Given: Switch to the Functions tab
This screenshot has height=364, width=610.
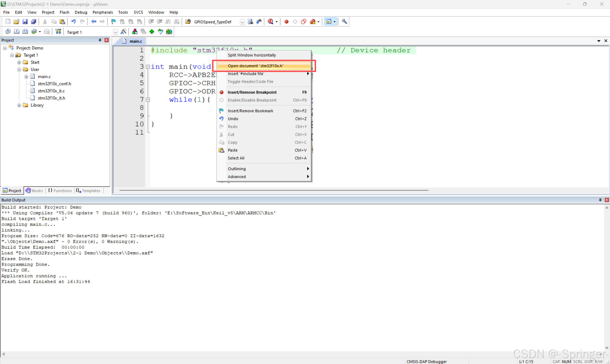Looking at the screenshot, I should coord(60,191).
